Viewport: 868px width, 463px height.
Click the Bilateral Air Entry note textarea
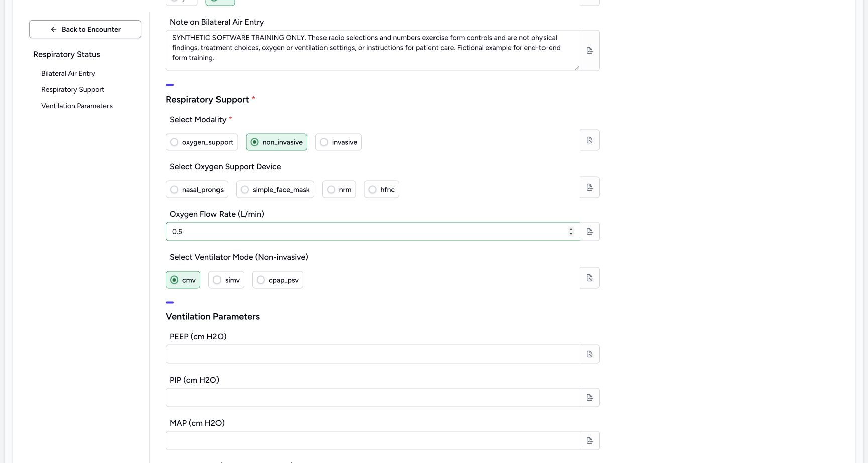tap(373, 51)
